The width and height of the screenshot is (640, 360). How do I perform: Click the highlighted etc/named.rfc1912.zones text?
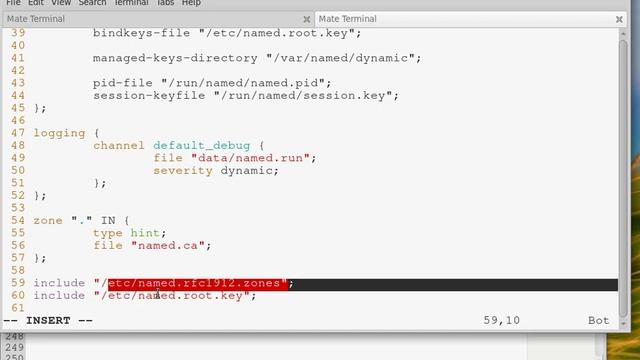(x=198, y=283)
